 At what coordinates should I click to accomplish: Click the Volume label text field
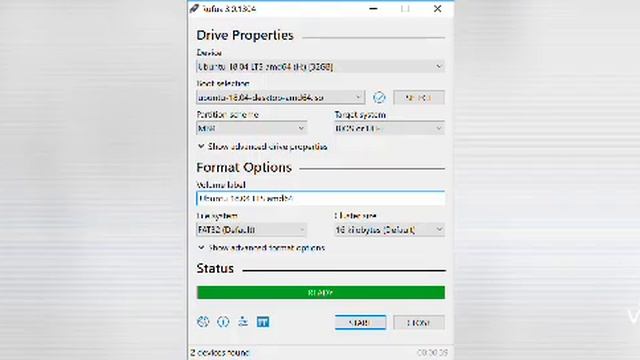click(x=320, y=198)
